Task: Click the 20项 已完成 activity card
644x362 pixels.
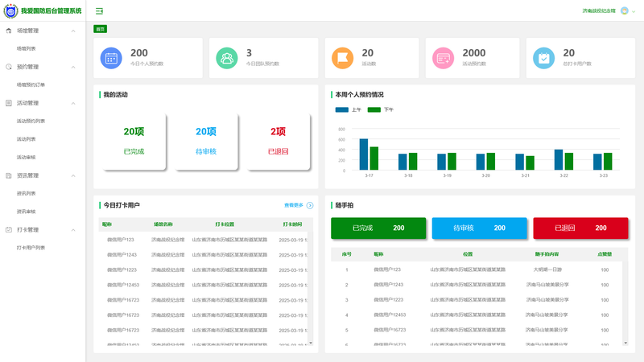Action: tap(134, 141)
